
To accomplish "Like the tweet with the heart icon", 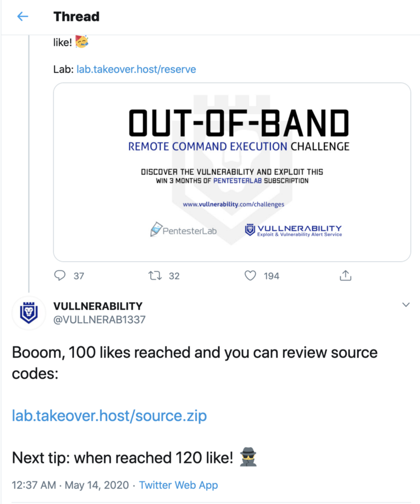I will coord(250,276).
